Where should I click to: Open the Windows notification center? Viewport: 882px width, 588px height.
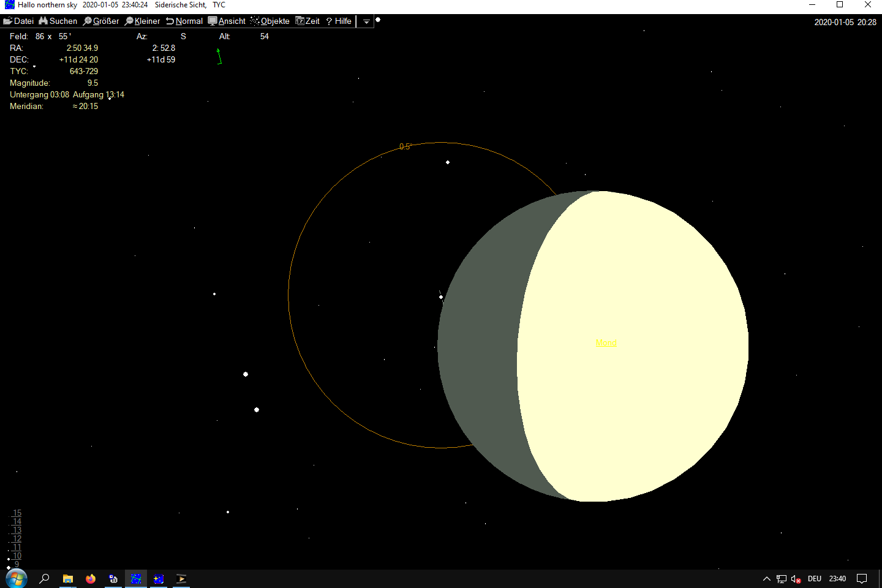click(862, 579)
